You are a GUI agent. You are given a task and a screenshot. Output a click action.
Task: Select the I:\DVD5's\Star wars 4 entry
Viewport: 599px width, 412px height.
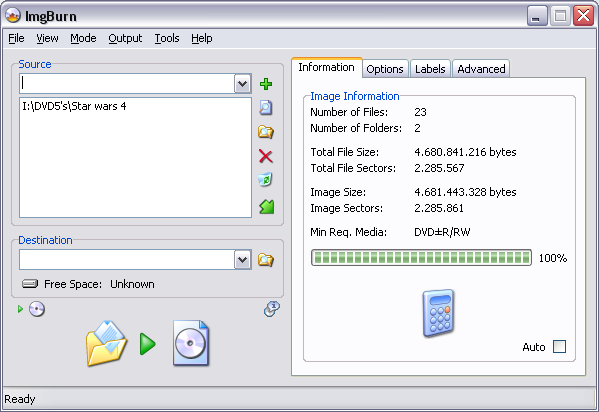click(74, 106)
